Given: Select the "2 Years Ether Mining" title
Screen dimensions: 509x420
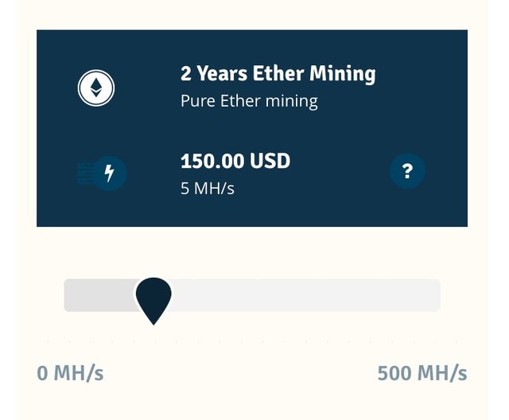Looking at the screenshot, I should coord(278,74).
